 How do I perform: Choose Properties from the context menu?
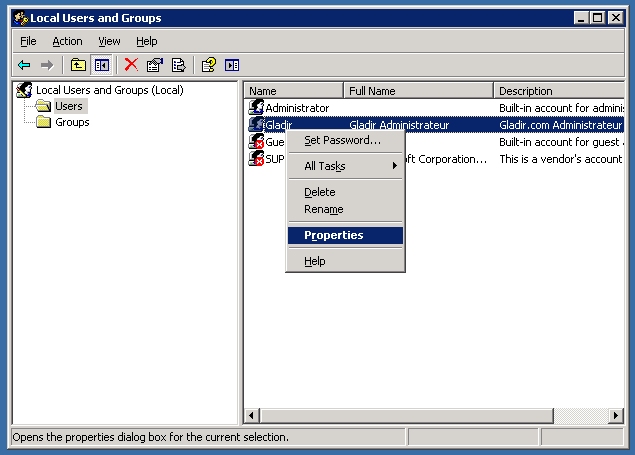[x=334, y=236]
